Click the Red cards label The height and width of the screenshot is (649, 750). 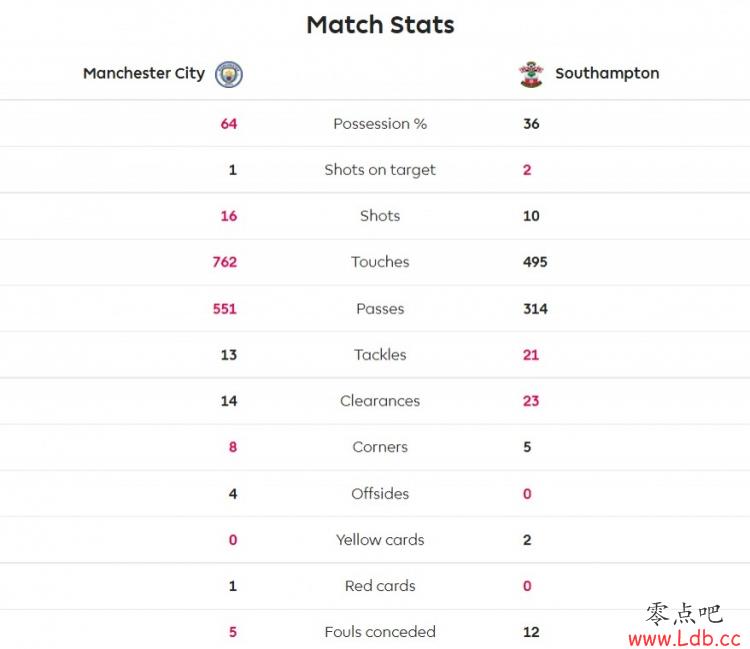380,586
